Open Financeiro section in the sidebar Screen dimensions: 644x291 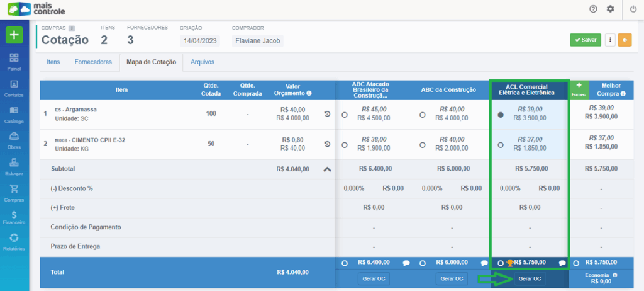coord(14,217)
